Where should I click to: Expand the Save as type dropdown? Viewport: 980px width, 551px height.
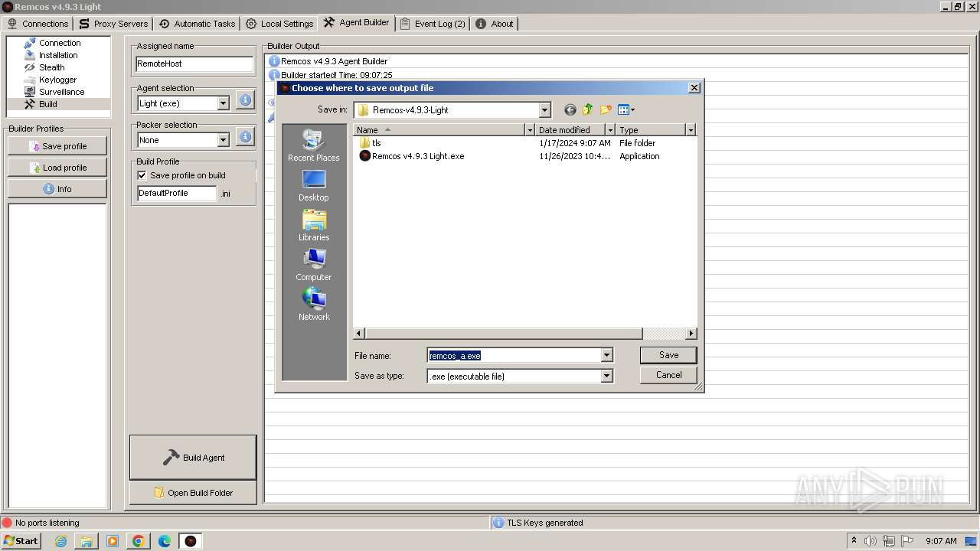[x=606, y=376]
